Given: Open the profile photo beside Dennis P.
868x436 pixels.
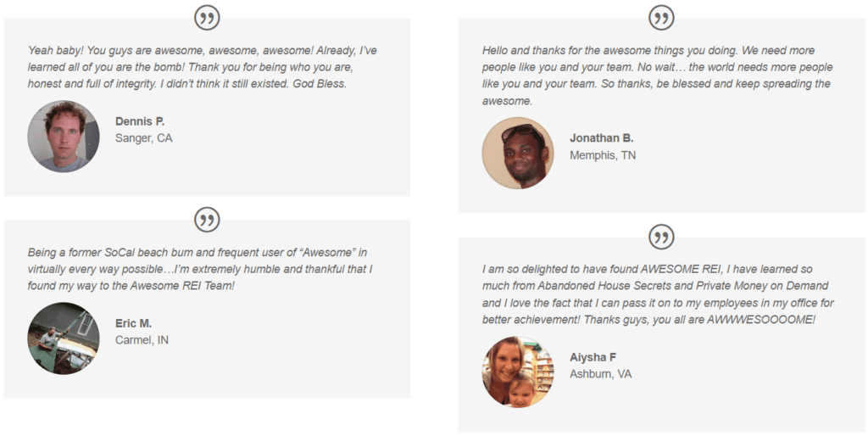Looking at the screenshot, I should coord(64,137).
